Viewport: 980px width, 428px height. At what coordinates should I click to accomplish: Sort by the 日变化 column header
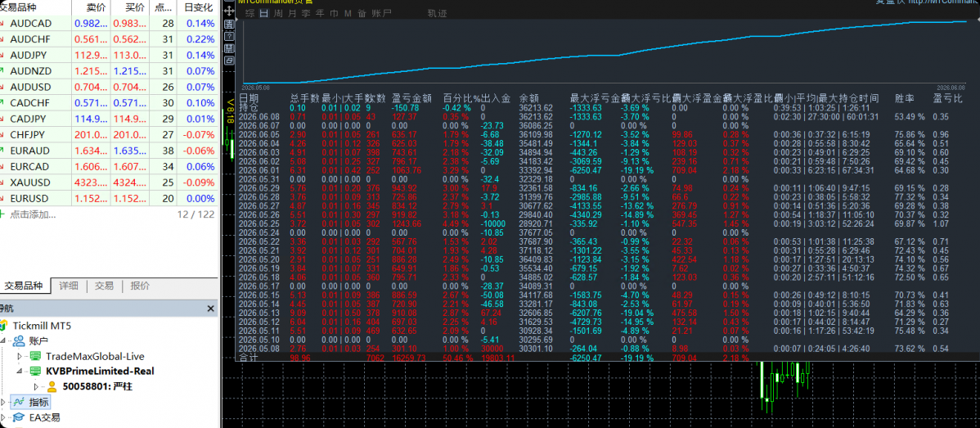coord(199,7)
